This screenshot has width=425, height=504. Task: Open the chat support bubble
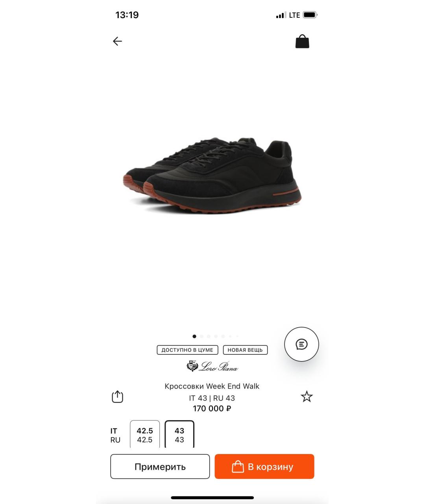click(x=301, y=344)
